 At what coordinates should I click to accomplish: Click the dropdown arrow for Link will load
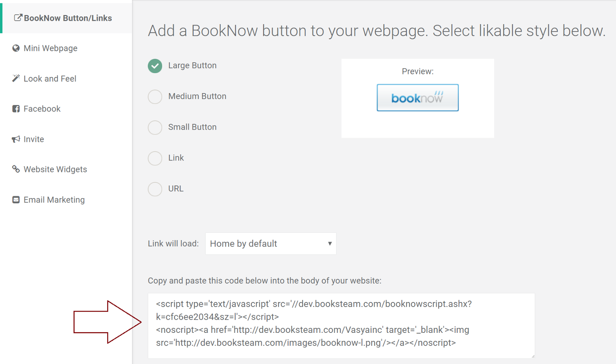330,244
